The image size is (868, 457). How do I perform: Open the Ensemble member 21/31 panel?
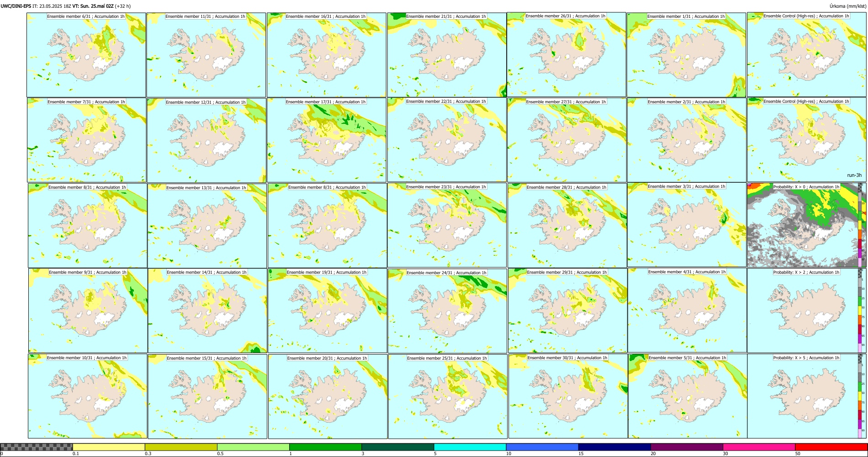[x=447, y=55]
